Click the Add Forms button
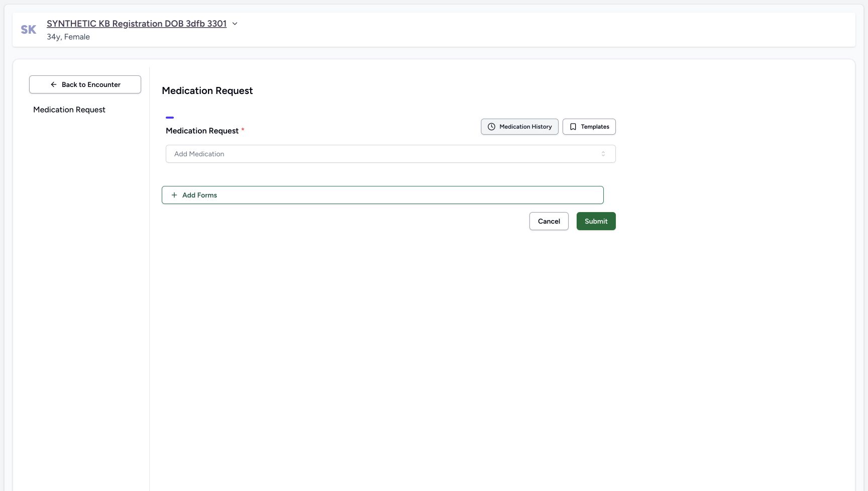Image resolution: width=868 pixels, height=491 pixels. click(382, 195)
